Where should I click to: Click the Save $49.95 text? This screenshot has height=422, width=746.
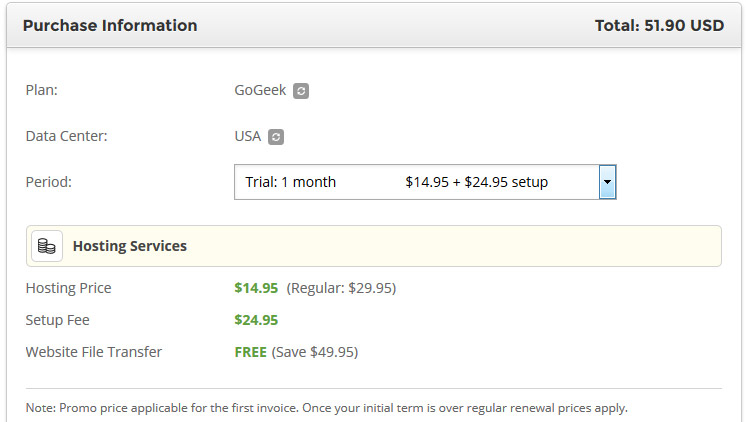tap(314, 352)
